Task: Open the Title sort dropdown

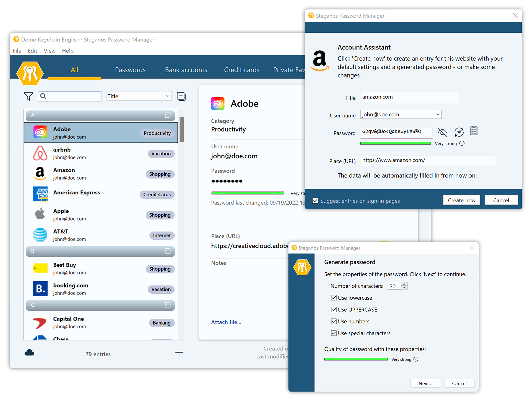Action: [x=139, y=96]
